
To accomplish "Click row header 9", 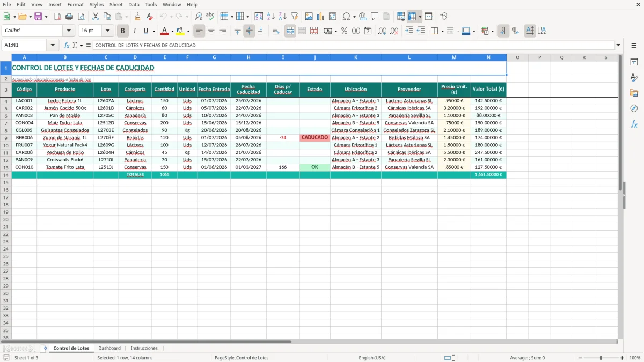I will [x=5, y=138].
